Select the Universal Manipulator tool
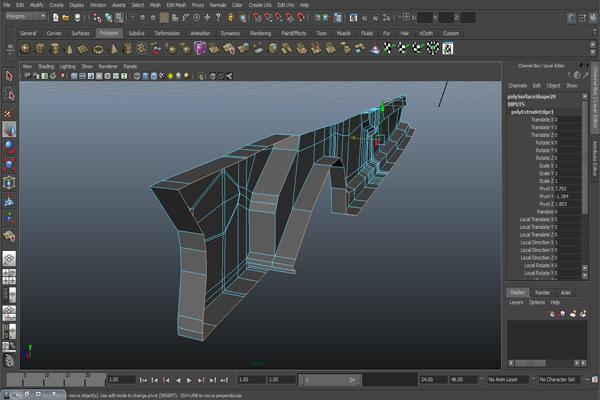The image size is (600, 400). [x=9, y=183]
